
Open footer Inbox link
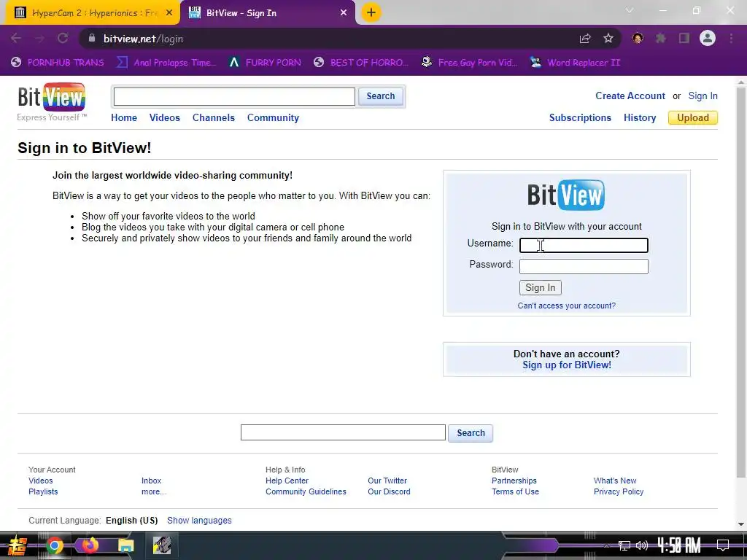pyautogui.click(x=151, y=481)
